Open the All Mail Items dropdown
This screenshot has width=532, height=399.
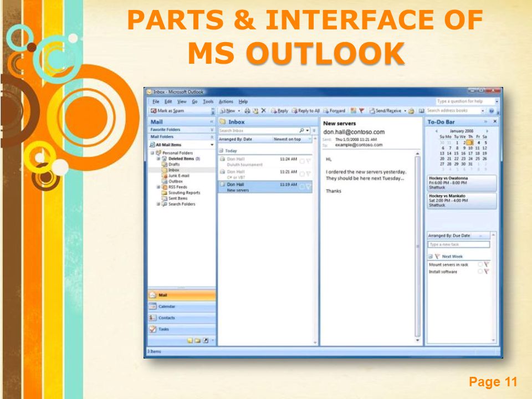(x=212, y=145)
